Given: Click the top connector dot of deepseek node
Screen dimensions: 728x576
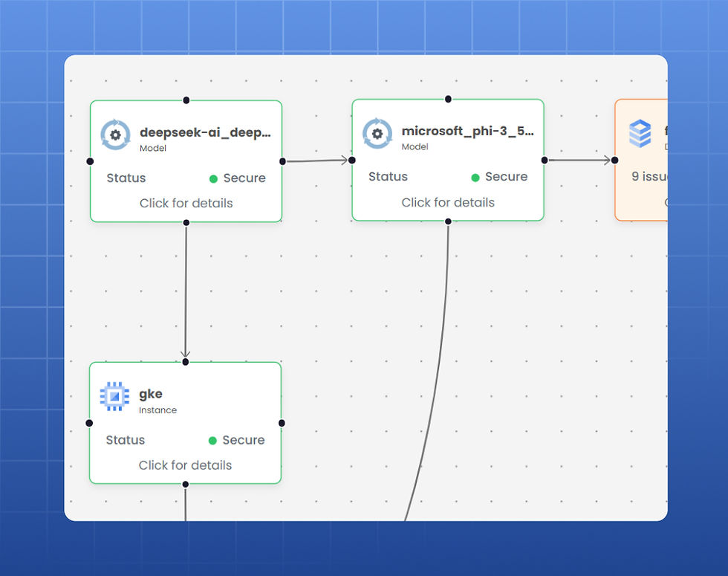Looking at the screenshot, I should 186,100.
